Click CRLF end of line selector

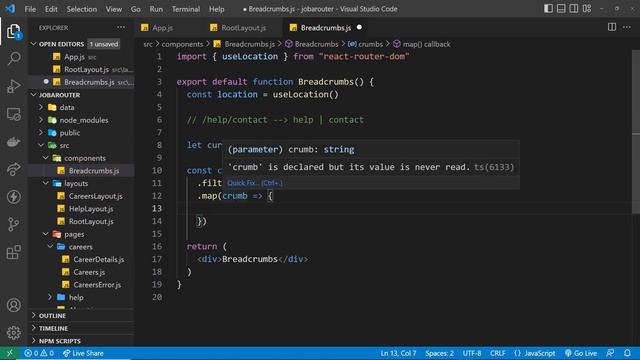(x=498, y=353)
